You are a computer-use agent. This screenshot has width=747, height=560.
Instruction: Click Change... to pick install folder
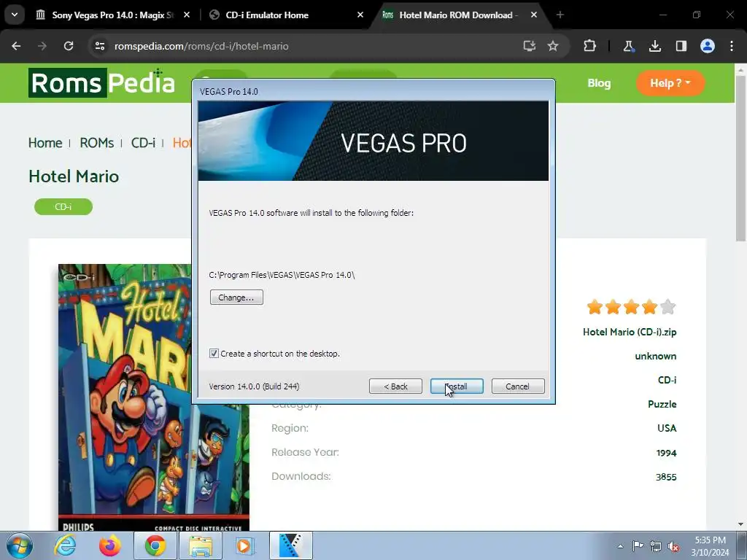(236, 297)
